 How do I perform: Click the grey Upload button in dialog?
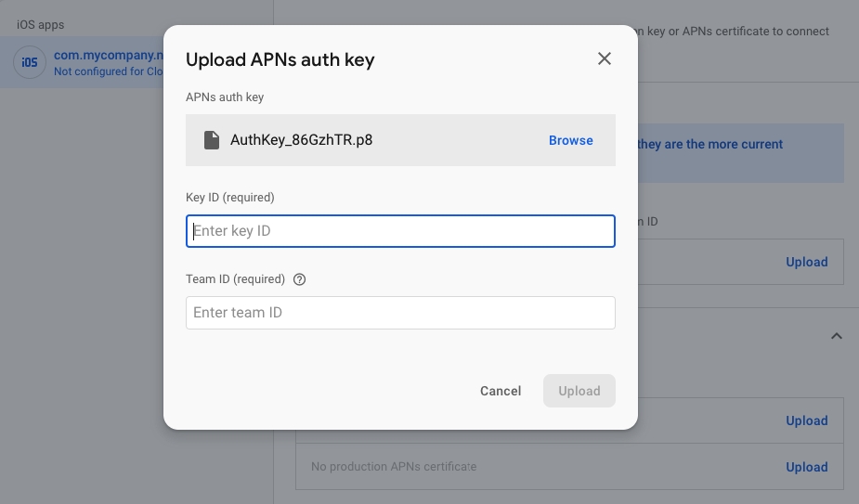tap(579, 391)
